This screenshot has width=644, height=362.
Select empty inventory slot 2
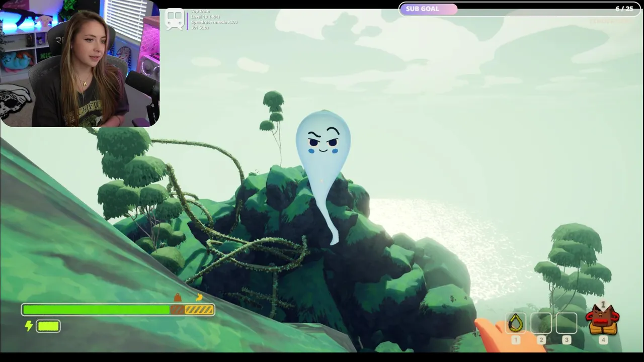click(x=541, y=323)
